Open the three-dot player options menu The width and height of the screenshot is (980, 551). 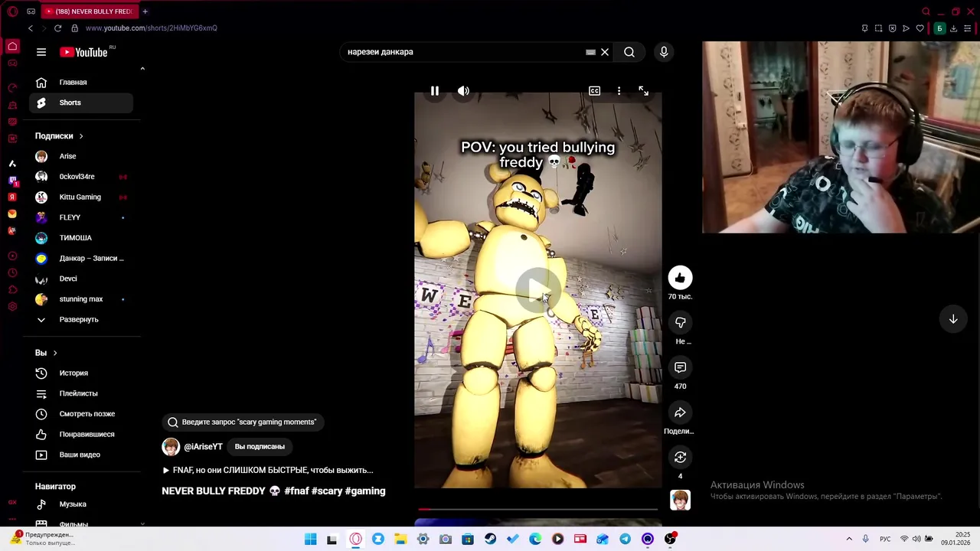click(x=619, y=91)
